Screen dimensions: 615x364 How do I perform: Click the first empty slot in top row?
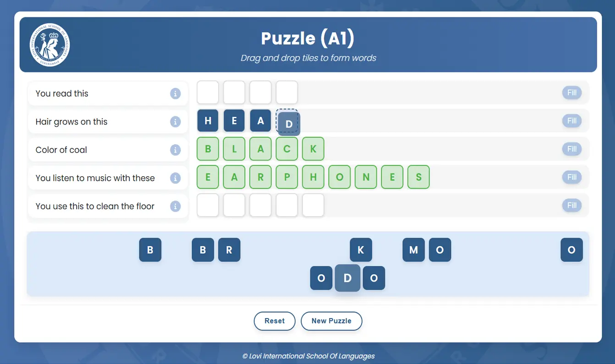pos(208,92)
